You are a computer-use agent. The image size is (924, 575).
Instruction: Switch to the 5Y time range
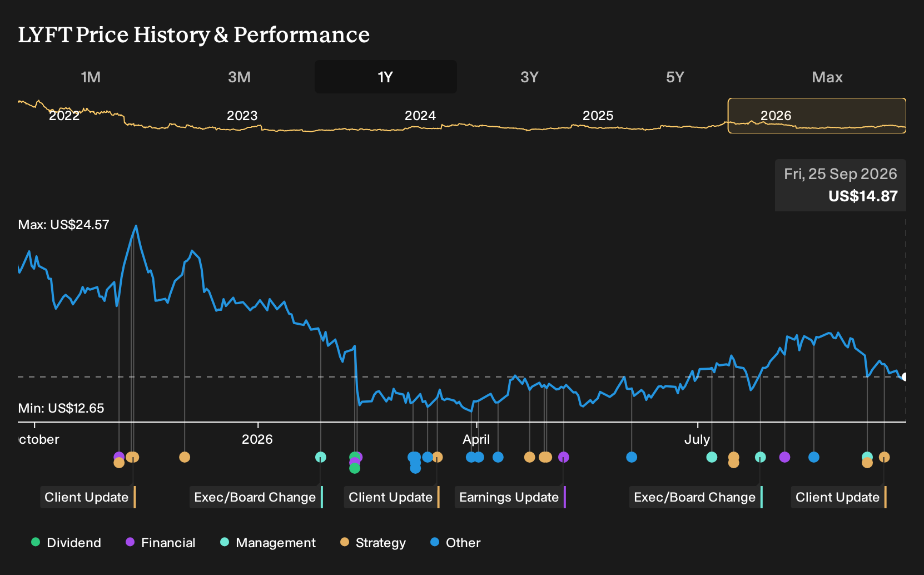point(675,77)
